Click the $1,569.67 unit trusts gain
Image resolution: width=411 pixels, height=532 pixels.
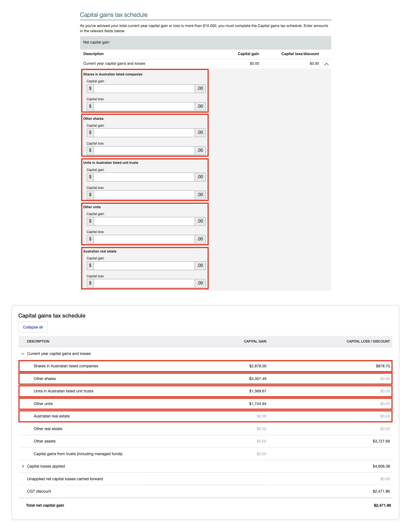[x=258, y=391]
